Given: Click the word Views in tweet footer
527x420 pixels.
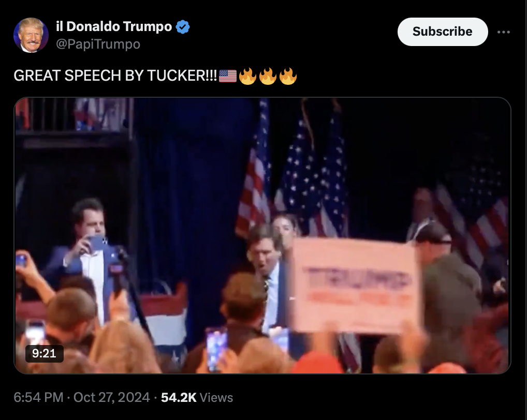Looking at the screenshot, I should (x=216, y=397).
